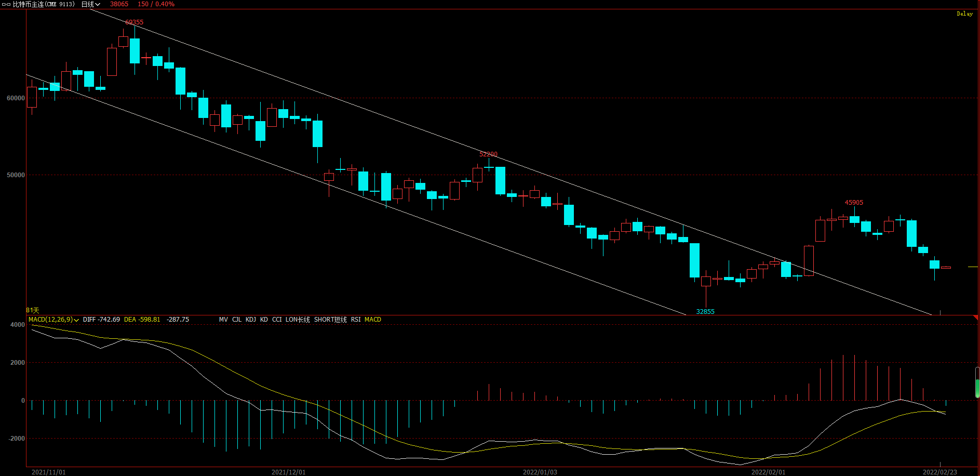Click the 比特币主连(CME 9113) contract title
Image resolution: width=980 pixels, height=476 pixels.
pos(44,4)
